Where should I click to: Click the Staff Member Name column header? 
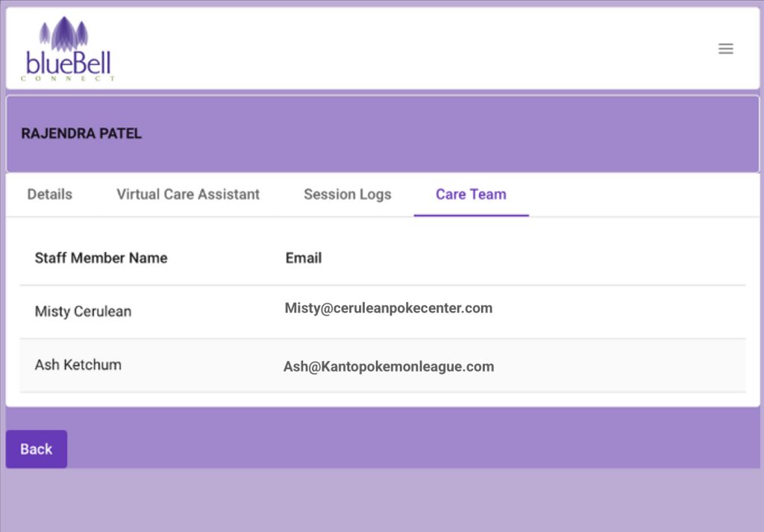(x=101, y=258)
